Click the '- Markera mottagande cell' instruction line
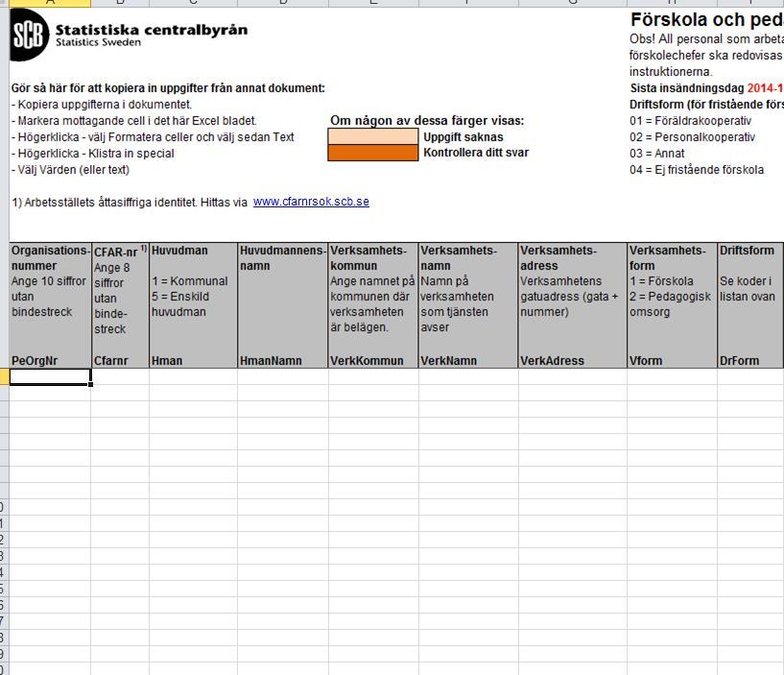The height and width of the screenshot is (675, 784). (x=134, y=121)
